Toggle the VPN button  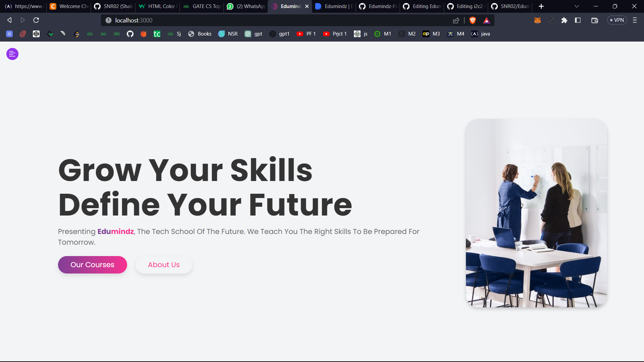[617, 20]
